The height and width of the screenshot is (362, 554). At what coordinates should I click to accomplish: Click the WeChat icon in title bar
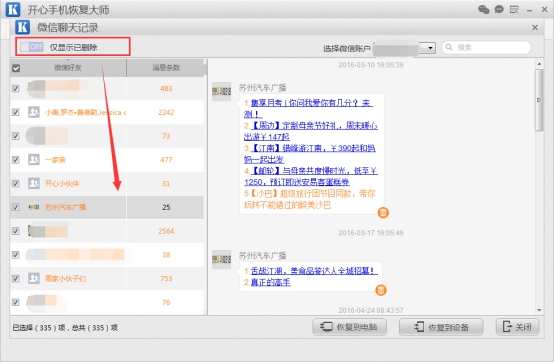click(483, 9)
